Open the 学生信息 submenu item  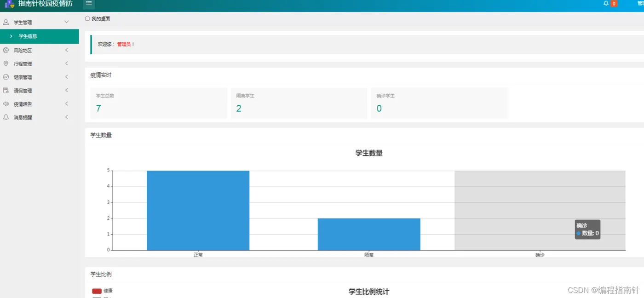(40, 36)
